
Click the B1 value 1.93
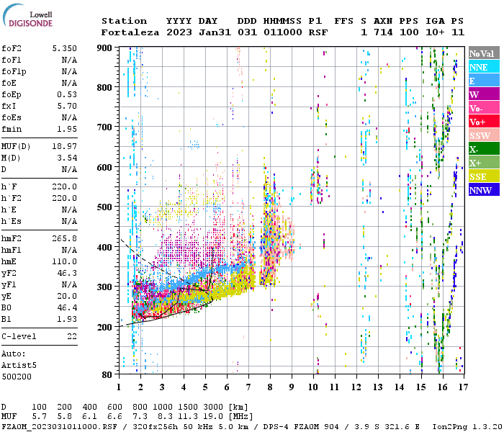point(67,319)
